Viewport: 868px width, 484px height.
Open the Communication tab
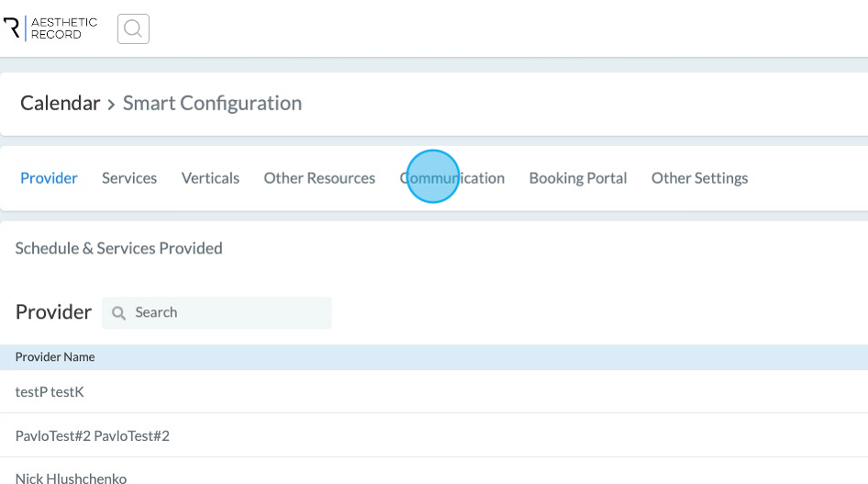pyautogui.click(x=452, y=178)
